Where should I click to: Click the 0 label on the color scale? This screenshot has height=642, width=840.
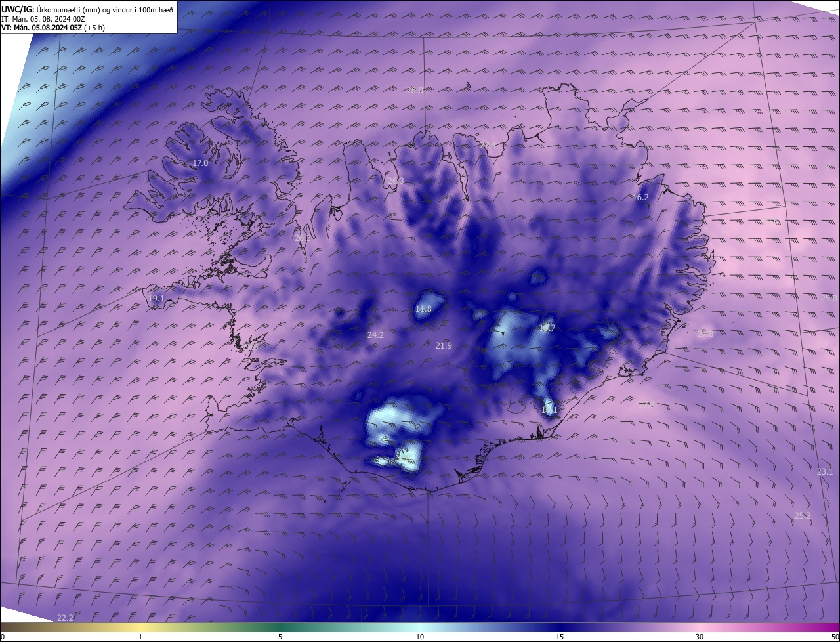point(3,637)
